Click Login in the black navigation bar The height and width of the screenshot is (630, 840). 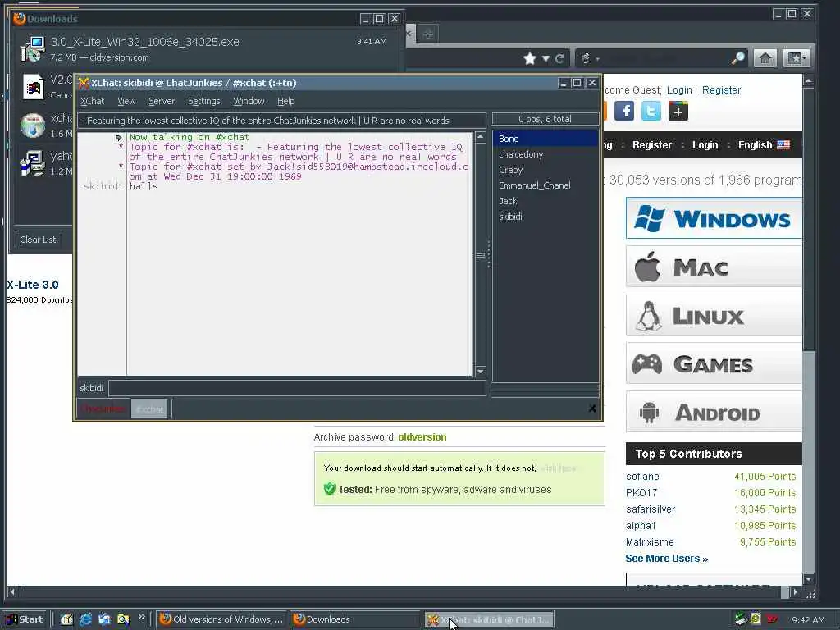[705, 145]
